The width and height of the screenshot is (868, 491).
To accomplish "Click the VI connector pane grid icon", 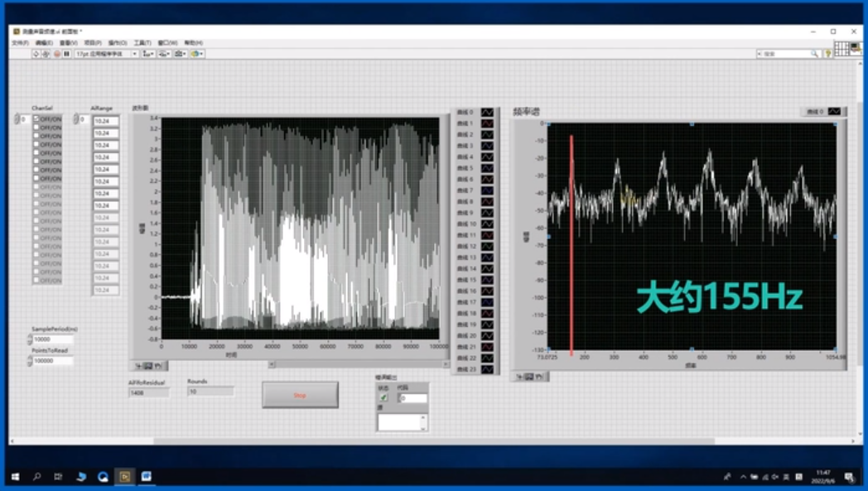I will point(841,49).
